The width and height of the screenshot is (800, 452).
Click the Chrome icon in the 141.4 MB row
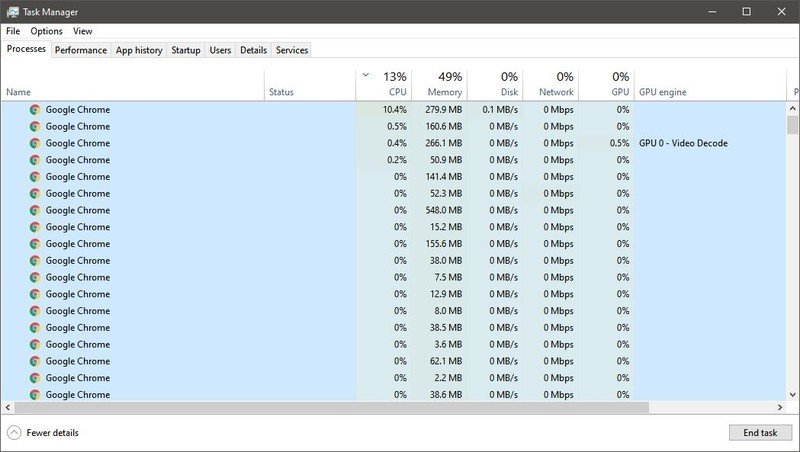pyautogui.click(x=35, y=177)
